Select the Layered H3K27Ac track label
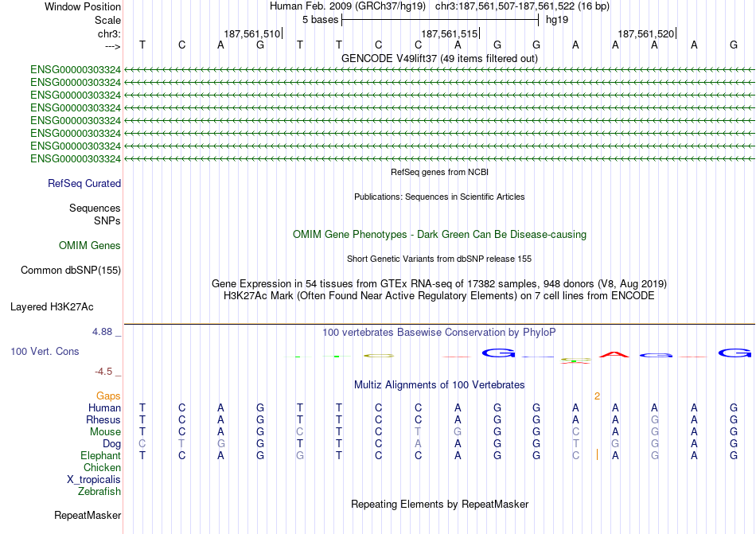 click(x=52, y=307)
